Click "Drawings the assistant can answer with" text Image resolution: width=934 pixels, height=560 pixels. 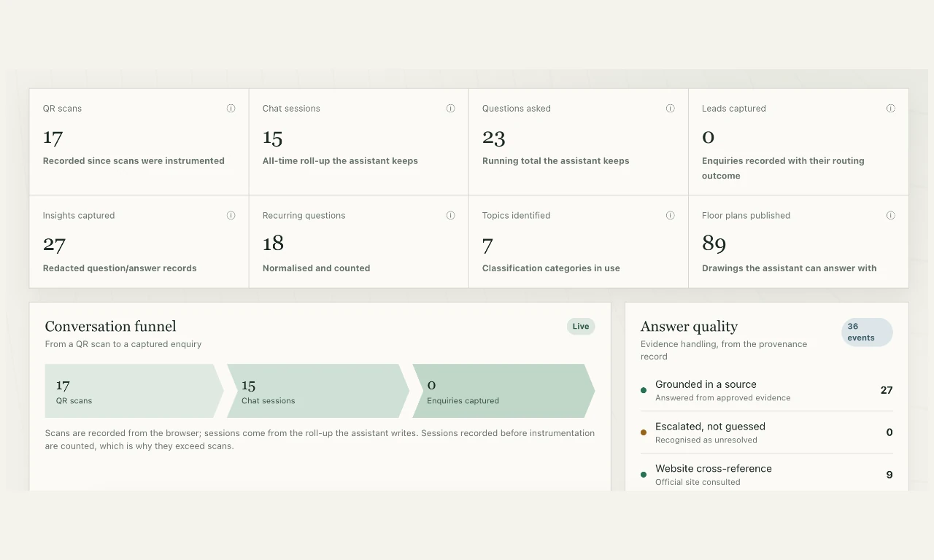790,268
